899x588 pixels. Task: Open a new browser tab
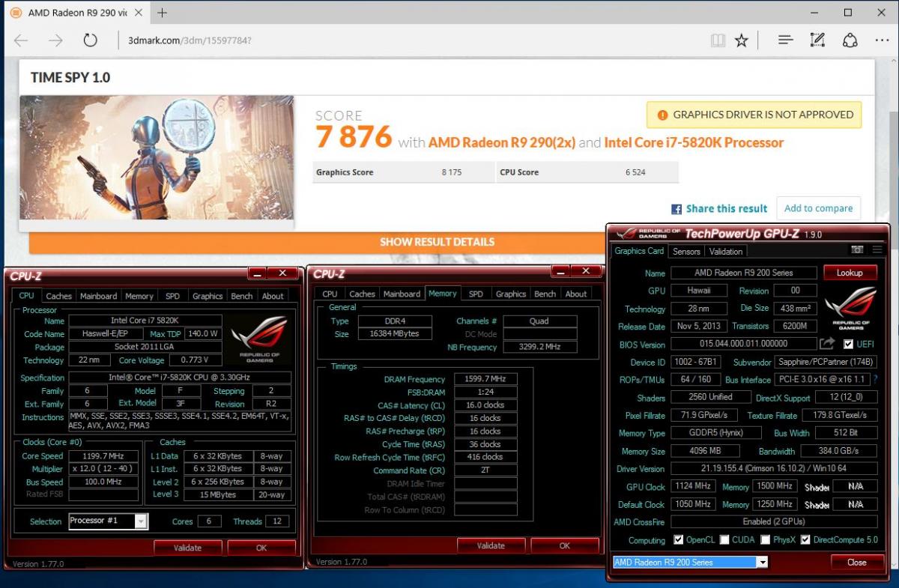[x=163, y=13]
